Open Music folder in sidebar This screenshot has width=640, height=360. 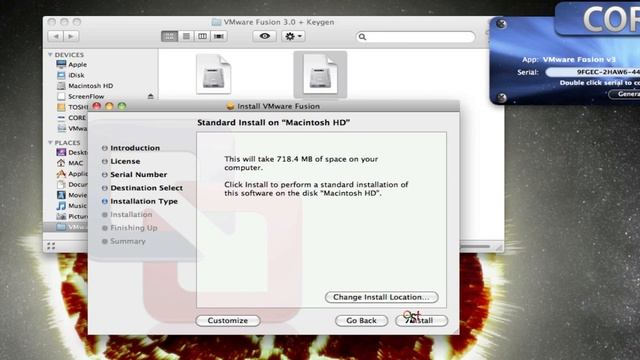78,206
